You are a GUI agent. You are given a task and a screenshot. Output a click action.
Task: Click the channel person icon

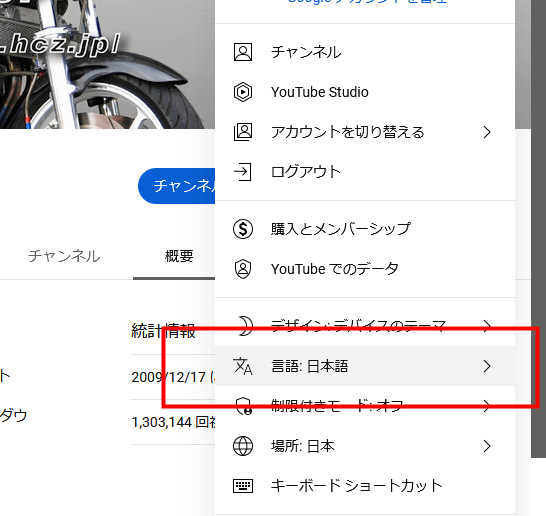tap(243, 52)
